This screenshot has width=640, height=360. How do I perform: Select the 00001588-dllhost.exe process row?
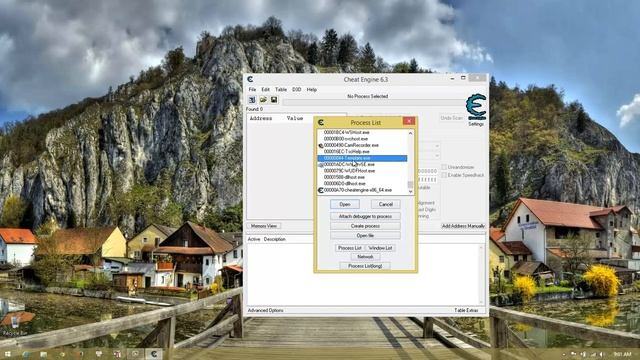click(x=362, y=178)
